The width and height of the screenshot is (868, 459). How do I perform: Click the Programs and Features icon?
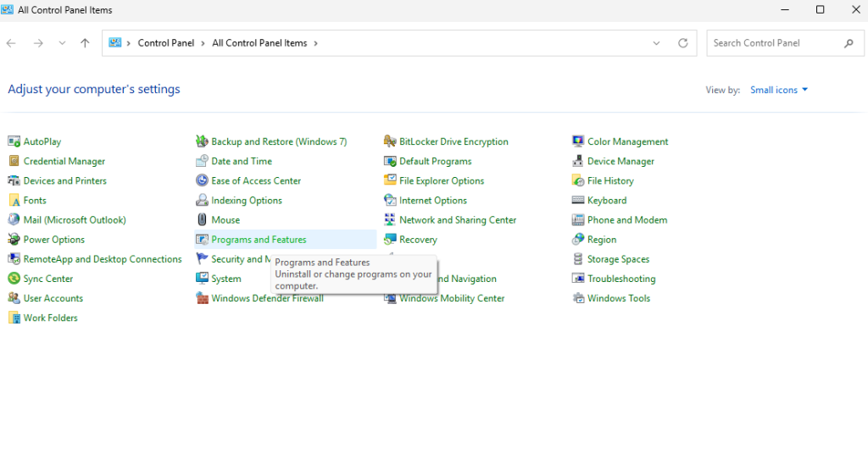coord(202,240)
